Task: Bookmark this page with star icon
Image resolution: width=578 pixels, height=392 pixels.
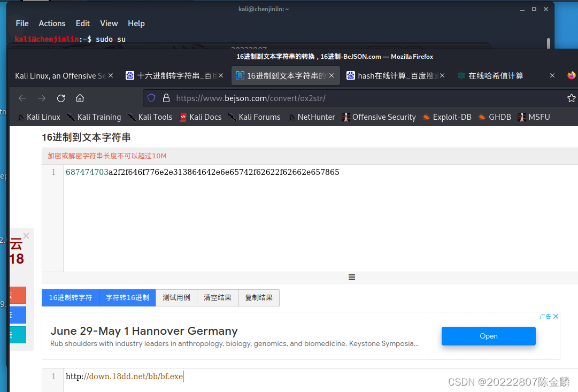Action: (x=571, y=98)
